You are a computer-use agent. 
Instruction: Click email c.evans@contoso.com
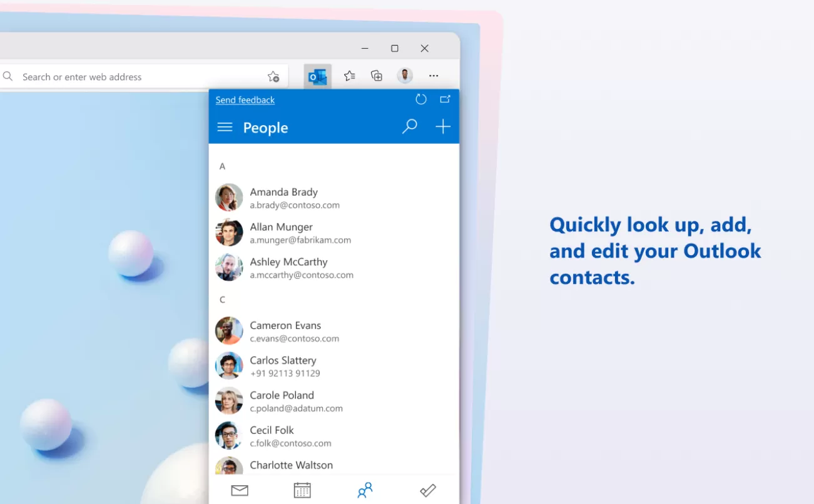click(x=295, y=339)
